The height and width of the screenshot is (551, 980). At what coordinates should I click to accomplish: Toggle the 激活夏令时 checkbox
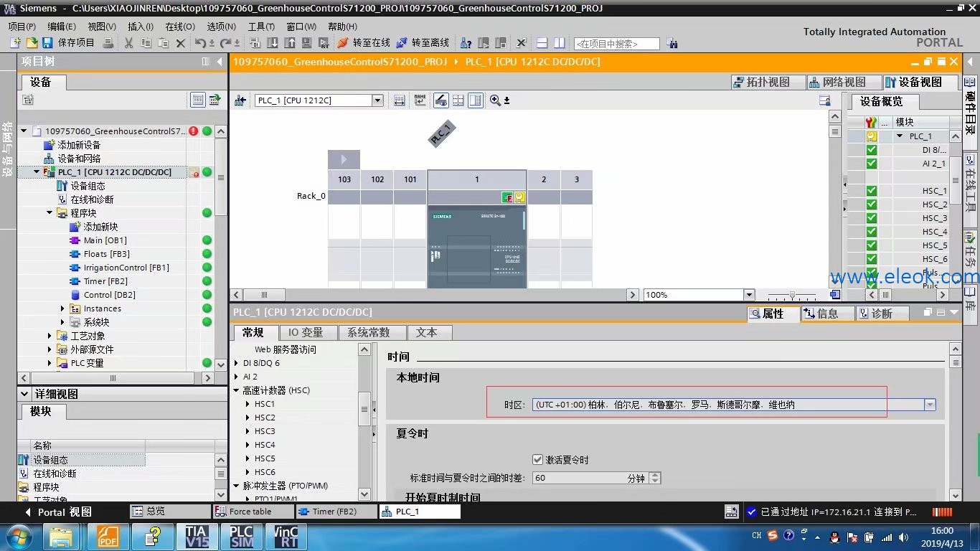pos(538,459)
